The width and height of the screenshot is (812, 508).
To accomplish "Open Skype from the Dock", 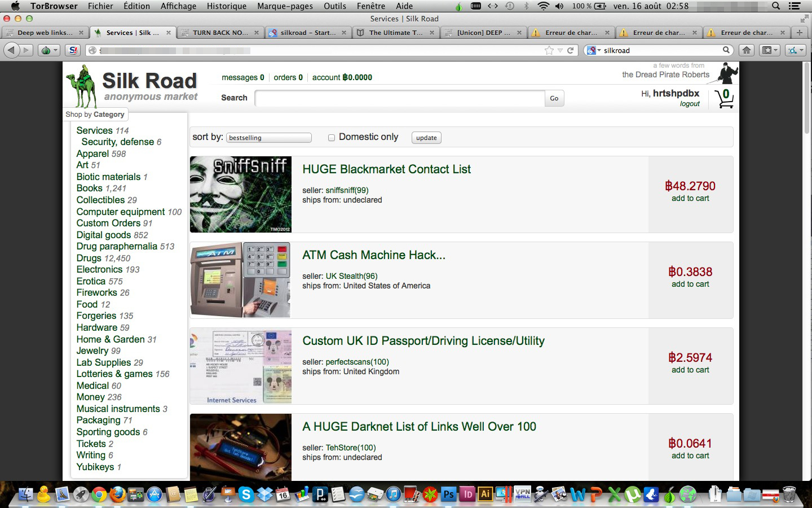I will pyautogui.click(x=246, y=495).
